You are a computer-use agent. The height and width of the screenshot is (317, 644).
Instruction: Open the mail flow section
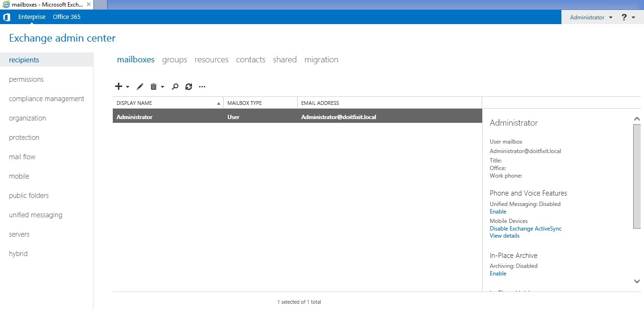point(22,156)
